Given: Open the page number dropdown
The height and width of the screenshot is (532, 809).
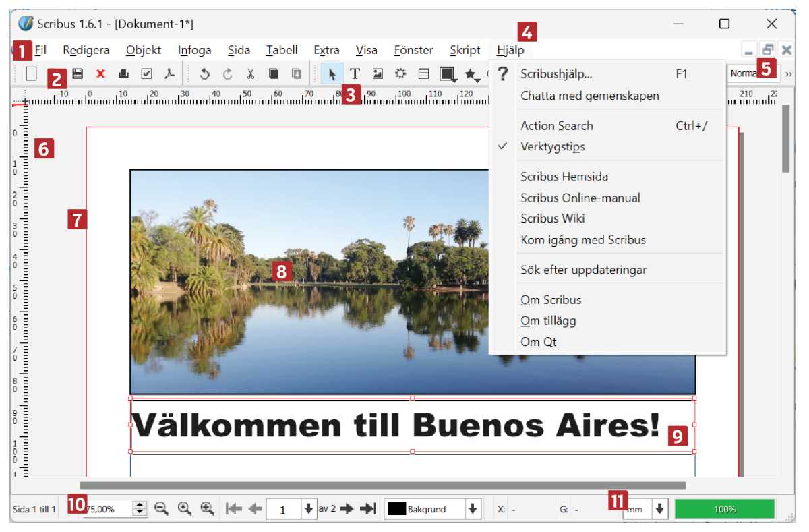Looking at the screenshot, I should point(309,509).
